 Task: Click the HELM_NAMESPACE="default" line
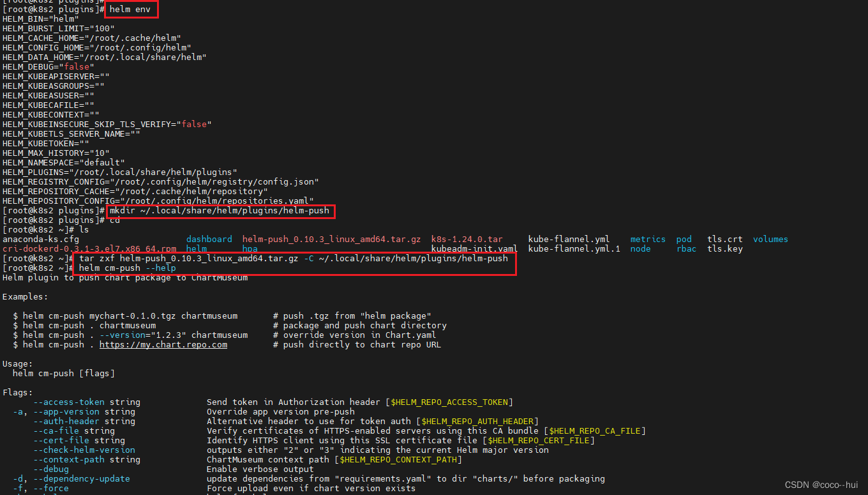[64, 163]
